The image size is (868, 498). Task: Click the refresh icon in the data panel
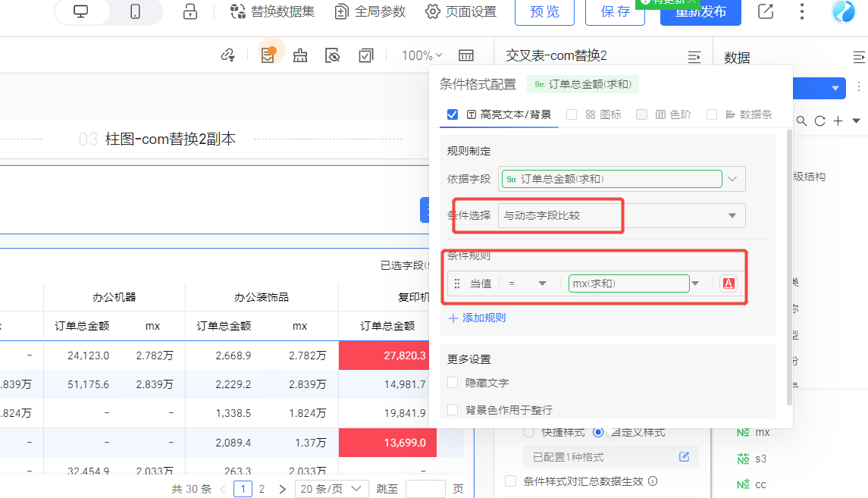[819, 121]
